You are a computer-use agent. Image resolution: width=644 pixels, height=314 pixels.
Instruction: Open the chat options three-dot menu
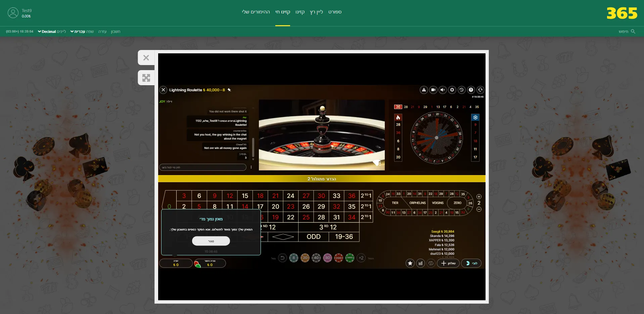pyautogui.click(x=252, y=167)
